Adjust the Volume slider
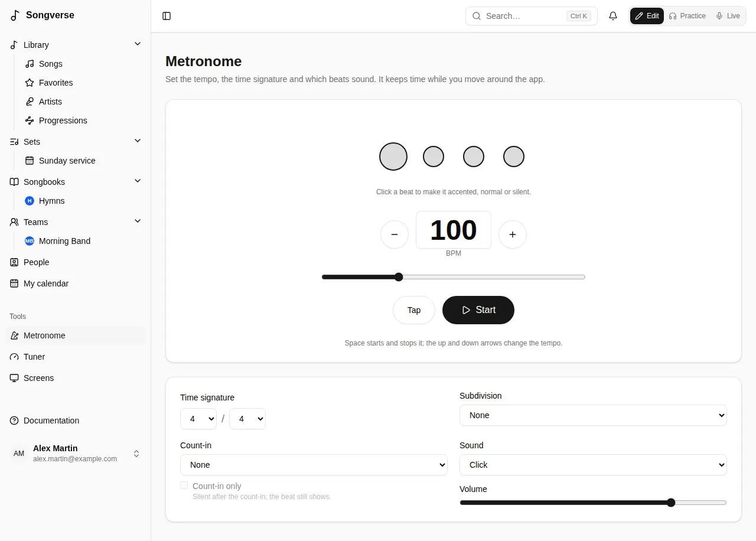Image resolution: width=756 pixels, height=541 pixels. tap(593, 503)
